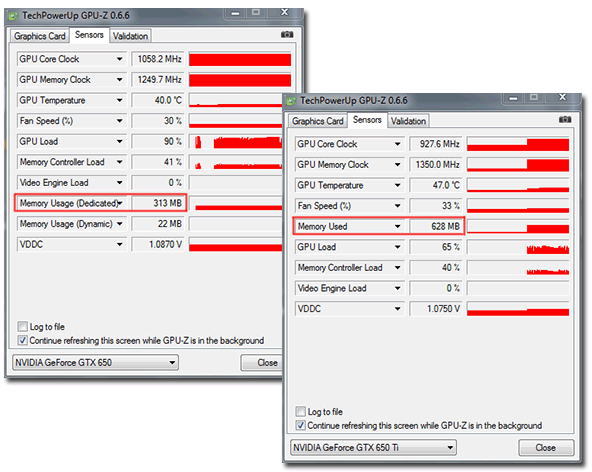Viewport: 592px width, 472px height.
Task: Uncheck Continue refreshing in GTX 650 window
Action: click(x=23, y=340)
